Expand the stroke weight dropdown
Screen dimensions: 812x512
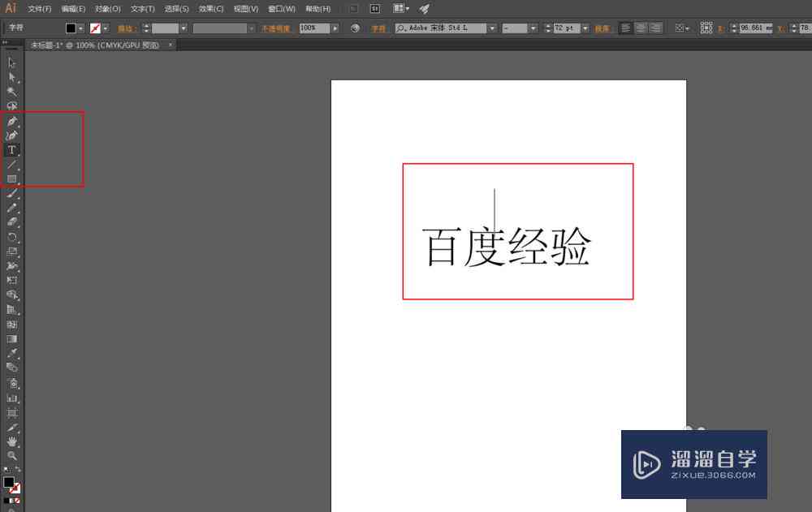click(184, 28)
